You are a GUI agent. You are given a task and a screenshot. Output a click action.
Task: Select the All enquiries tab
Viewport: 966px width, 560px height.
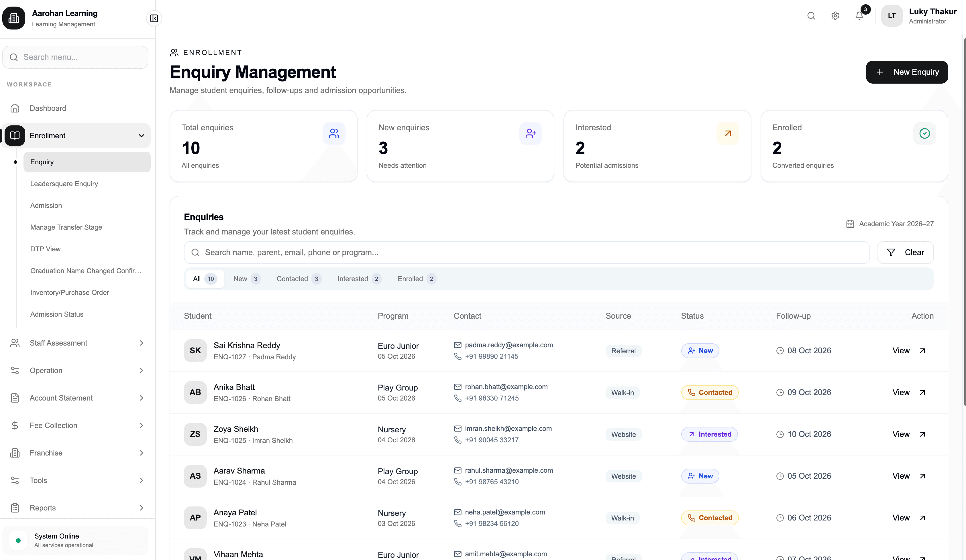[205, 279]
